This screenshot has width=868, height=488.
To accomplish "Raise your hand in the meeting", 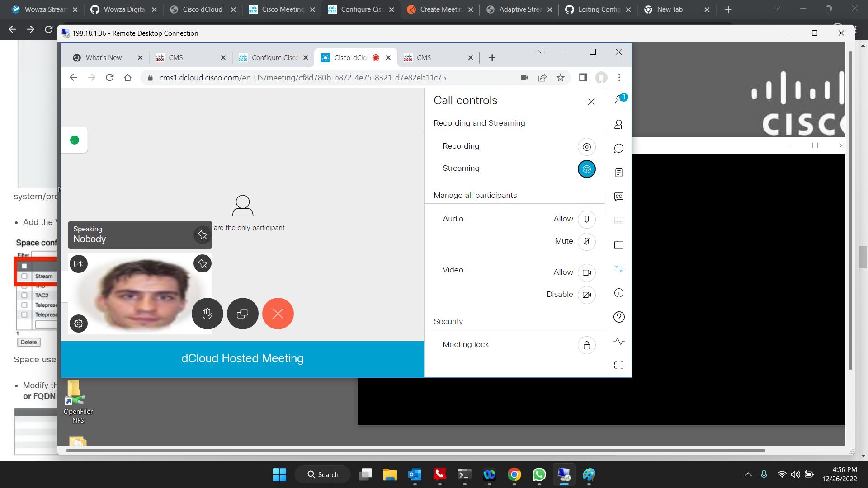I will [x=207, y=313].
